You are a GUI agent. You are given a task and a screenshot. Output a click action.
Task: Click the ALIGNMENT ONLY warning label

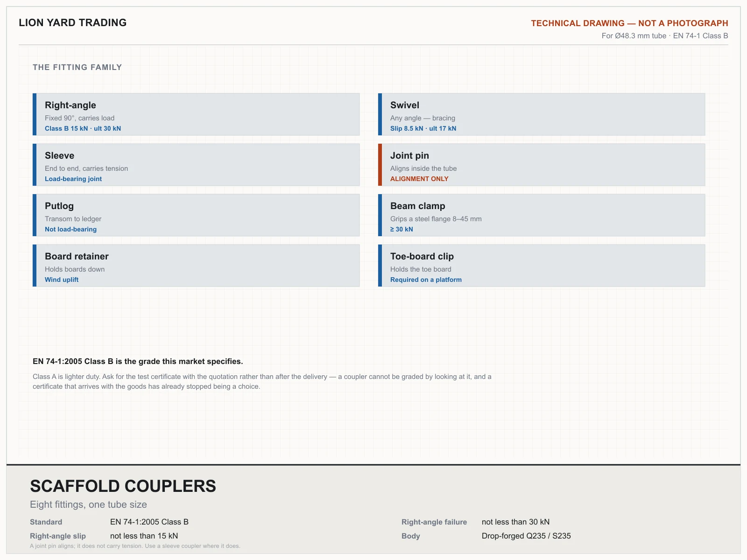click(419, 179)
